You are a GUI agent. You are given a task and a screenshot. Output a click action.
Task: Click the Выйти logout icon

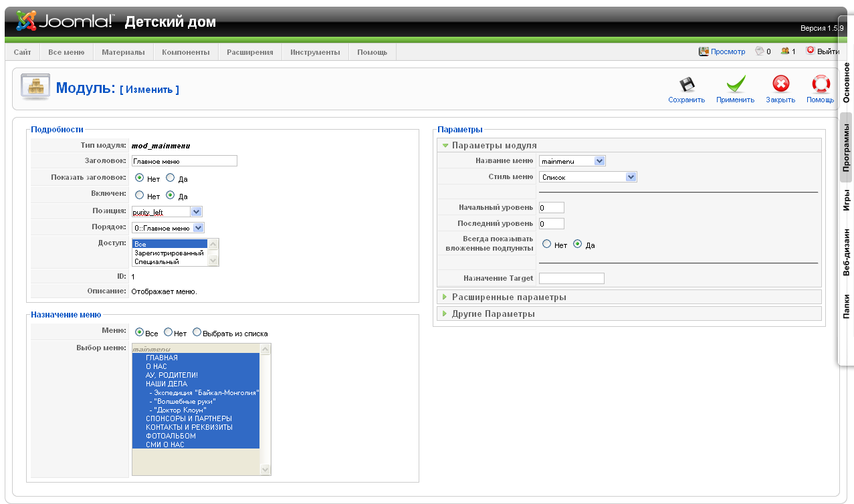point(811,51)
